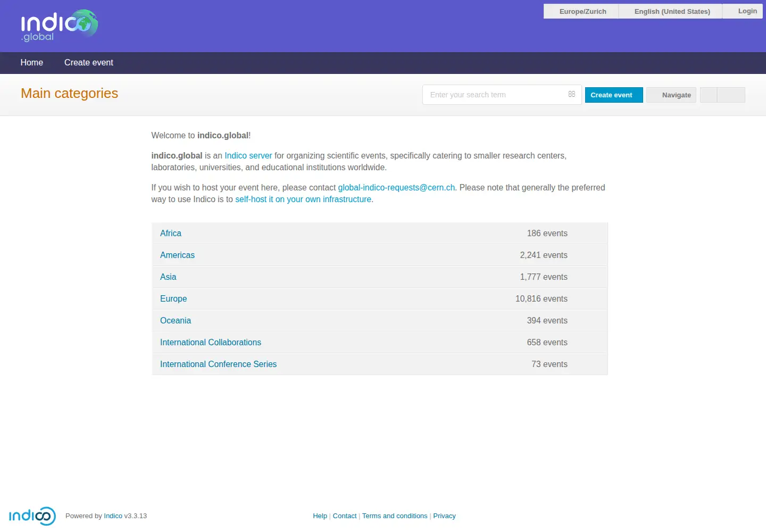Viewport: 766px width, 532px height.
Task: Open the Europe/Zurich timezone selector
Action: (581, 11)
